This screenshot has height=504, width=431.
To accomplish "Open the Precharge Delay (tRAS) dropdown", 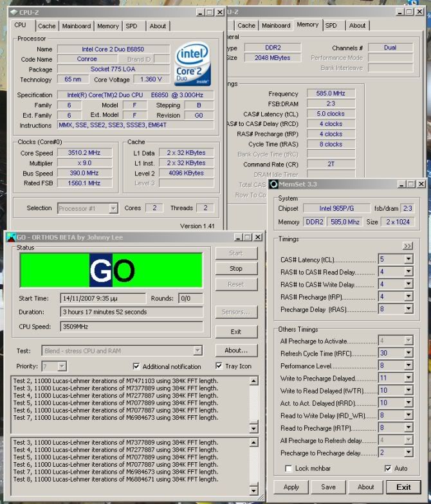I will tap(408, 309).
